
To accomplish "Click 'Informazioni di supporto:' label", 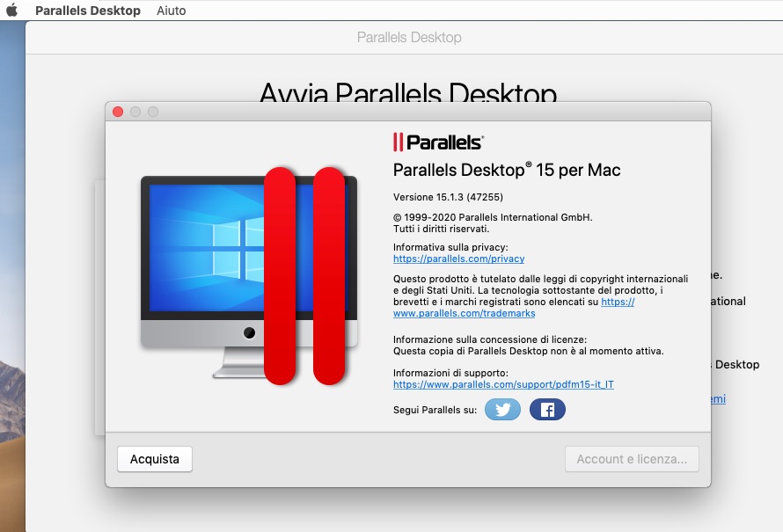I will 450,373.
